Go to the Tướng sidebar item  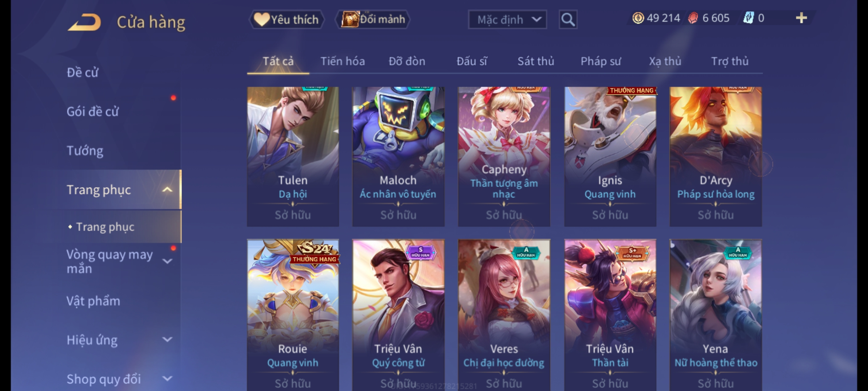[85, 151]
